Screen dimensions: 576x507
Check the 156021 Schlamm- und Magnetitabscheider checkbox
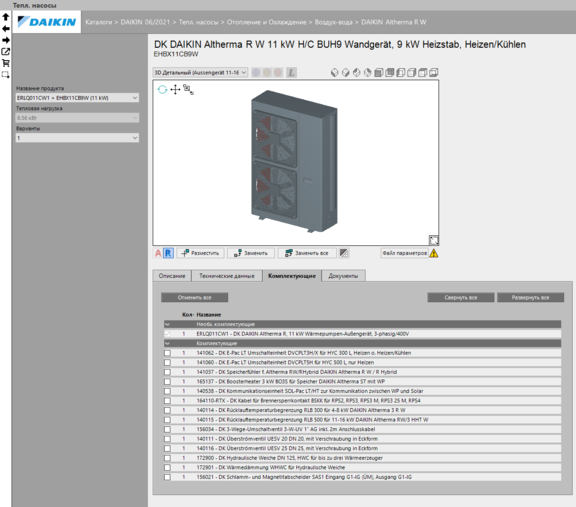168,477
